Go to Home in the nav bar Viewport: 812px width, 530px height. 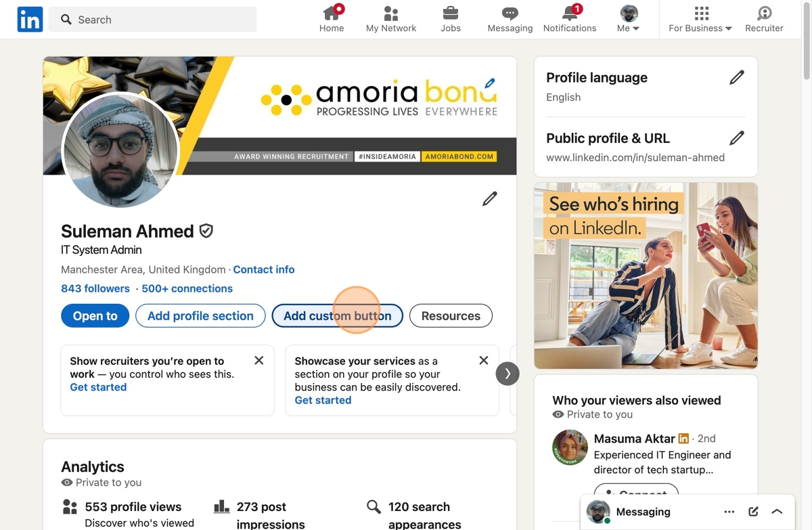tap(332, 19)
